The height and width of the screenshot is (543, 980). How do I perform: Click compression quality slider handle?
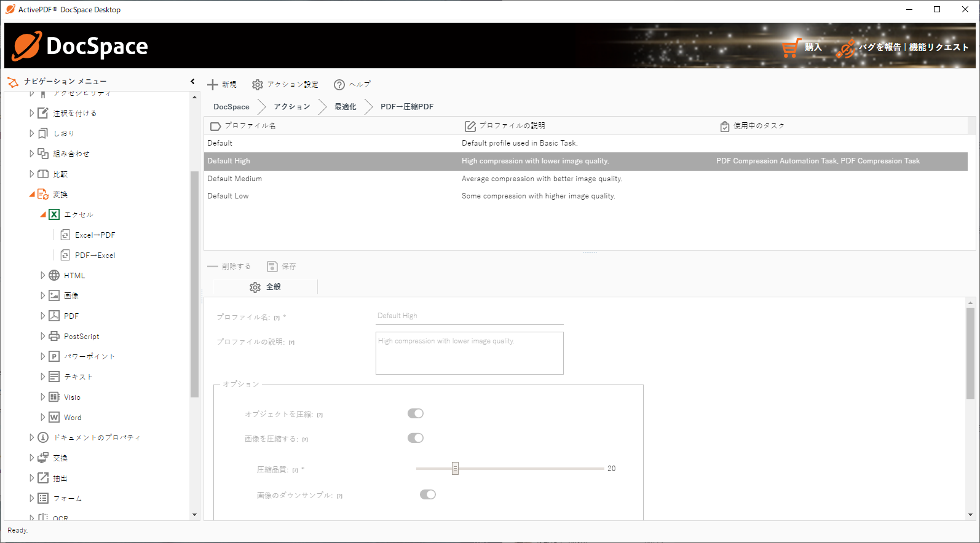pyautogui.click(x=455, y=469)
